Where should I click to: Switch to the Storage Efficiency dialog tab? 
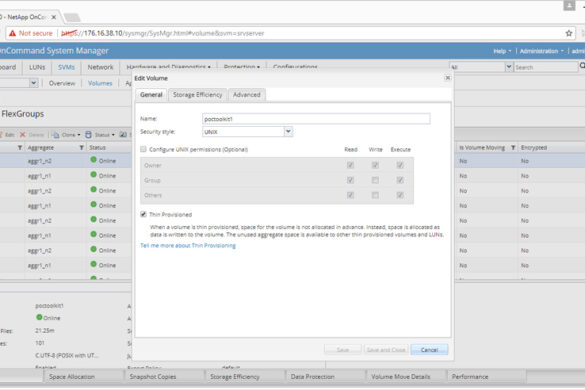pyautogui.click(x=197, y=95)
